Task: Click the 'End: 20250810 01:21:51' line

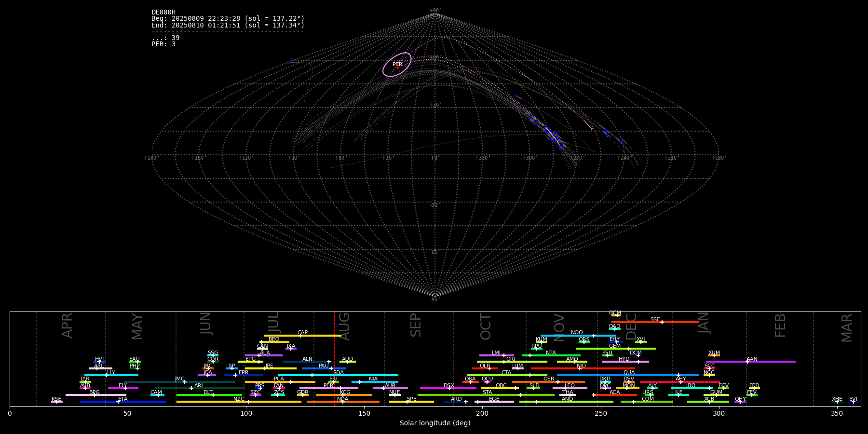Action: click(228, 25)
